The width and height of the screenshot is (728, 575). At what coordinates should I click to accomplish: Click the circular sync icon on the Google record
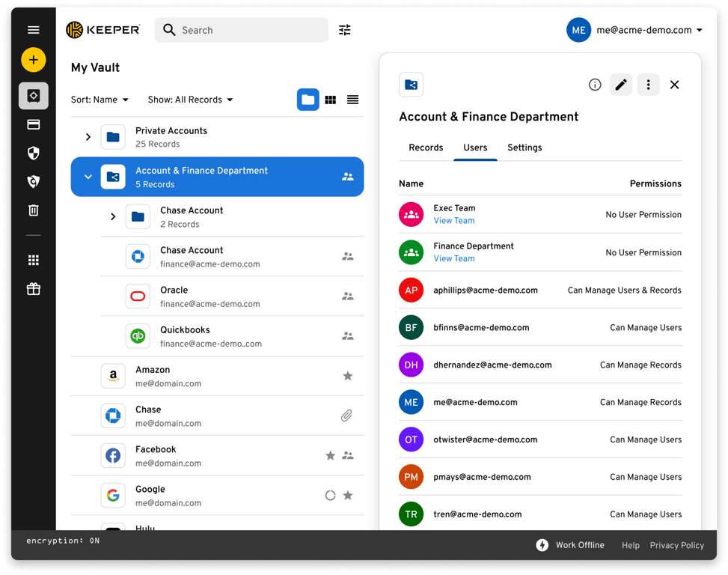[330, 496]
